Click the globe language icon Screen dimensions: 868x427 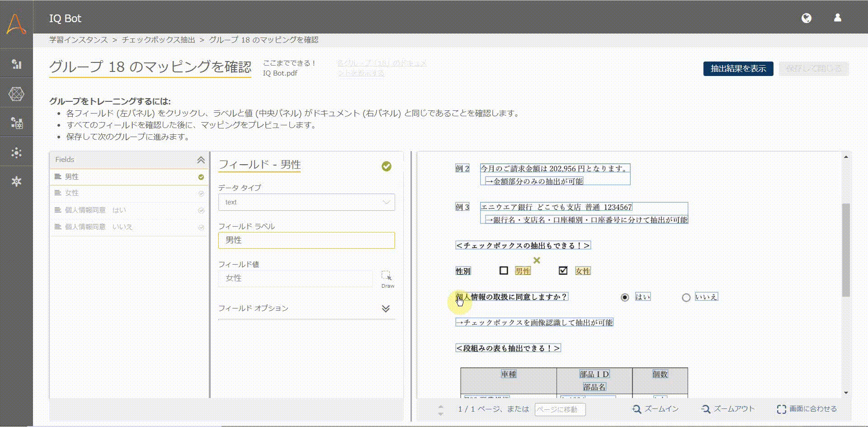point(807,18)
